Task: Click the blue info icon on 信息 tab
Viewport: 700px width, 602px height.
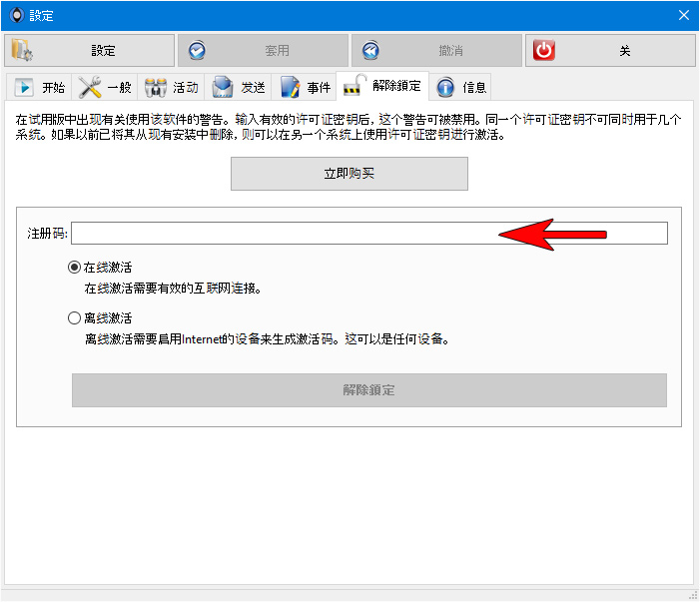Action: tap(445, 87)
